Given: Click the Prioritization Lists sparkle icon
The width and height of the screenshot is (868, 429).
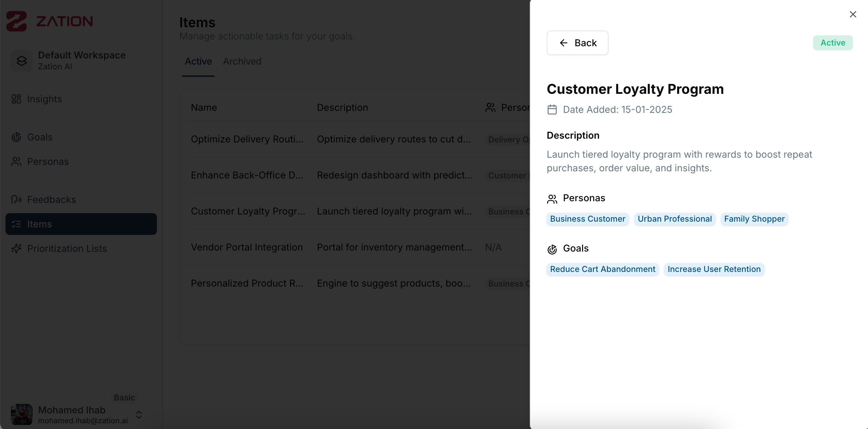Looking at the screenshot, I should (x=16, y=248).
